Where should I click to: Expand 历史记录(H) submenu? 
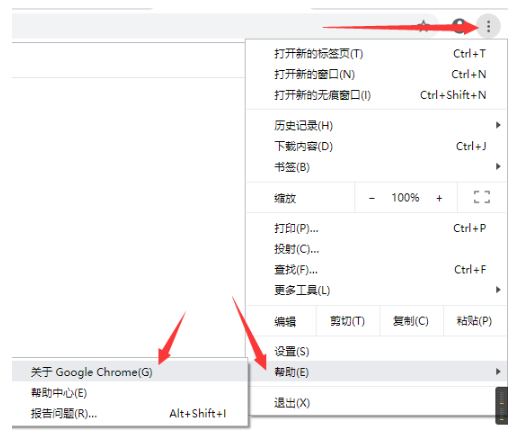[377, 126]
